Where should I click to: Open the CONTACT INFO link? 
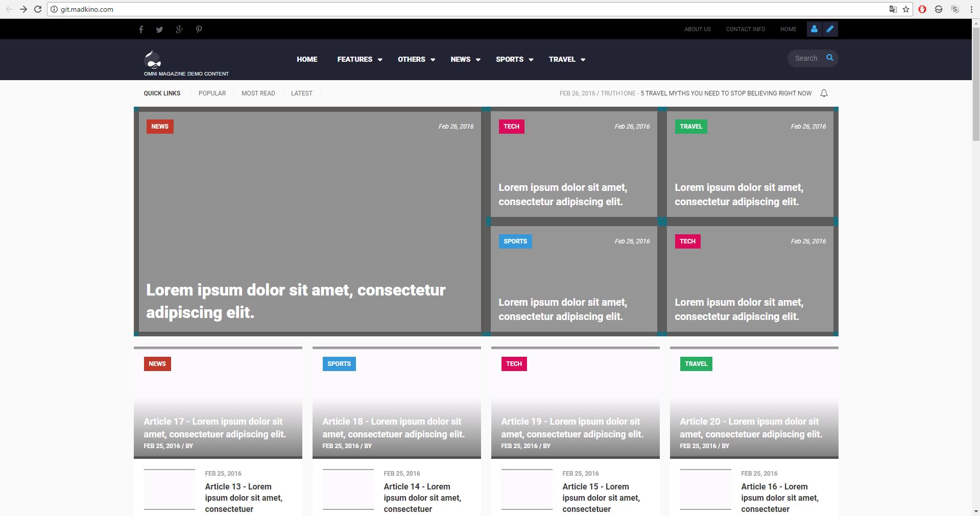[x=746, y=29]
